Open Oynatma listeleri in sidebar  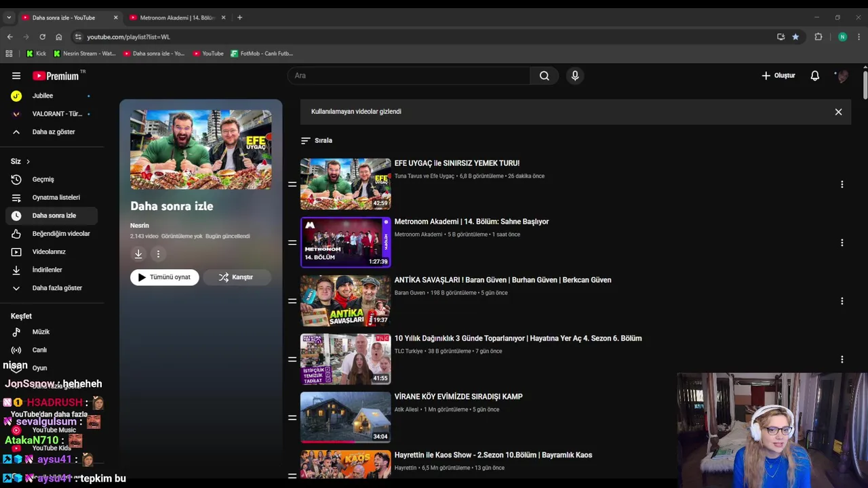click(x=52, y=197)
